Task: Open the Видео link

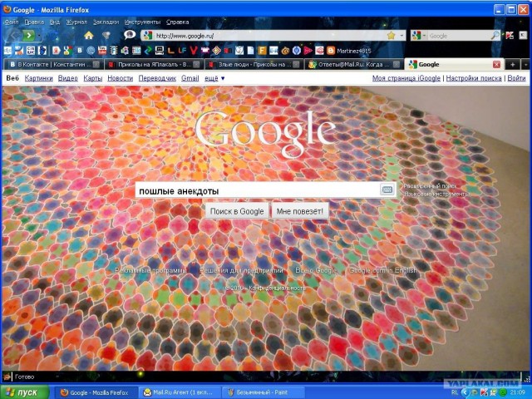Action: pyautogui.click(x=68, y=78)
